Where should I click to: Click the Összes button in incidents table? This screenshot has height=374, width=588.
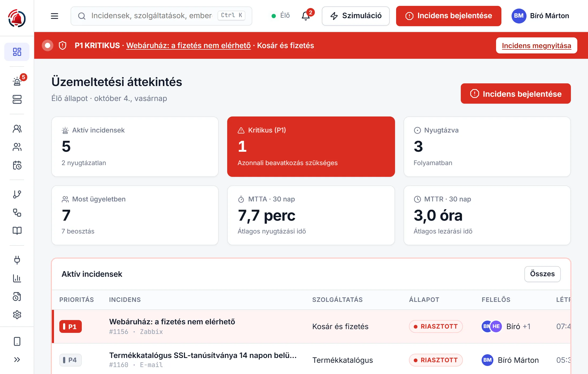click(543, 274)
